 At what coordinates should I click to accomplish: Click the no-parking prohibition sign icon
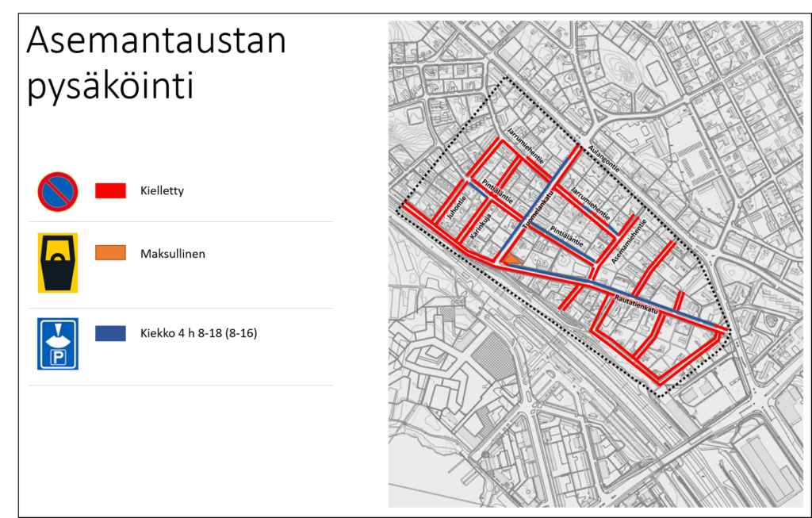click(57, 191)
